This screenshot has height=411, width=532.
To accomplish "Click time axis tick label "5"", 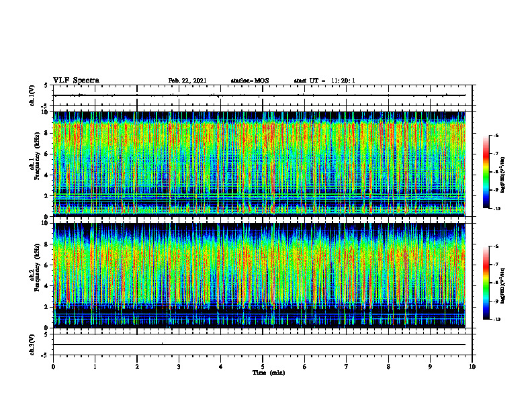I will (x=263, y=367).
